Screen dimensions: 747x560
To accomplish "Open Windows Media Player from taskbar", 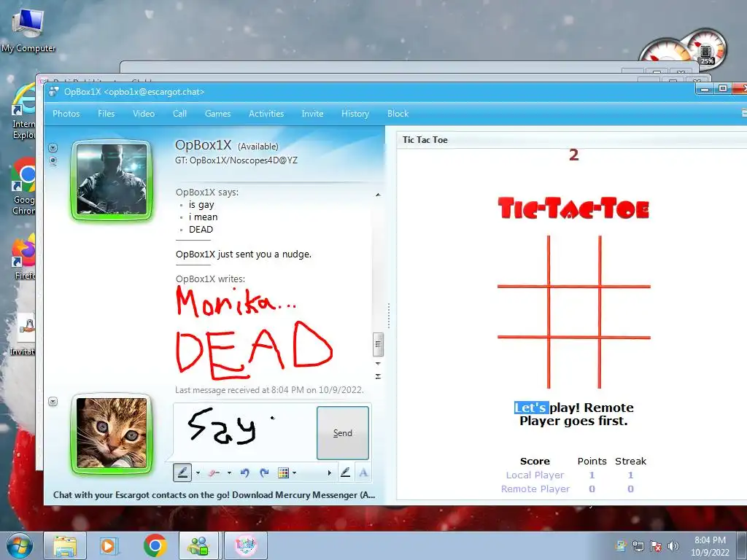I will (109, 545).
